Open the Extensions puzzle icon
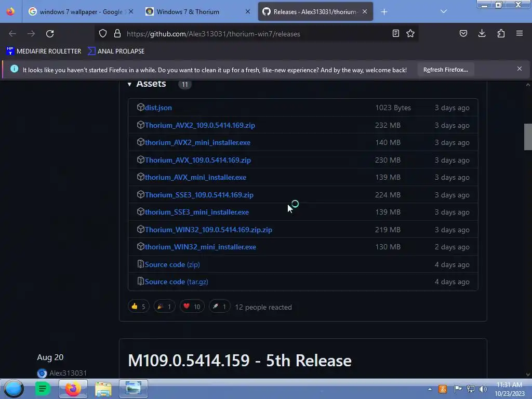 pyautogui.click(x=501, y=34)
